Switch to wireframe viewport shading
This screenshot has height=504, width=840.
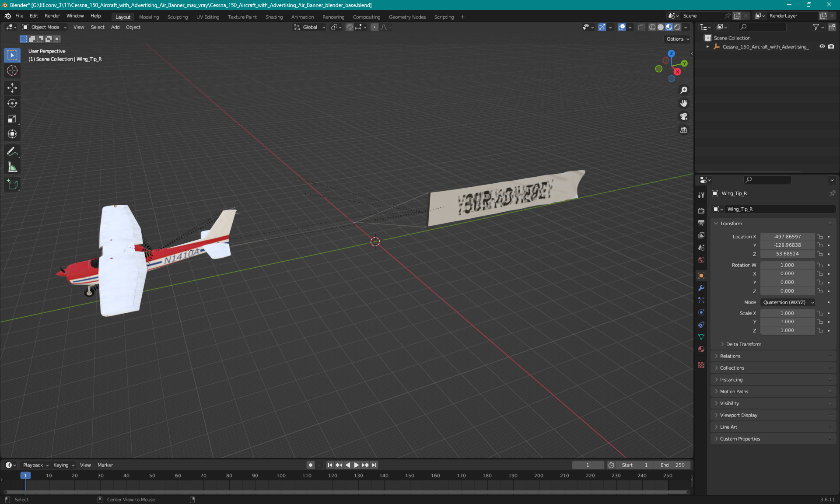point(652,27)
